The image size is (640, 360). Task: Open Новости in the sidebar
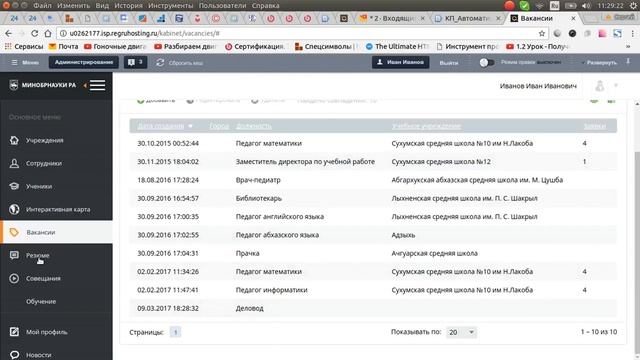point(38,355)
